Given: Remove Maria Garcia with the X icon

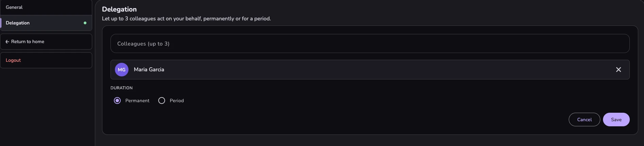Looking at the screenshot, I should click(x=618, y=70).
